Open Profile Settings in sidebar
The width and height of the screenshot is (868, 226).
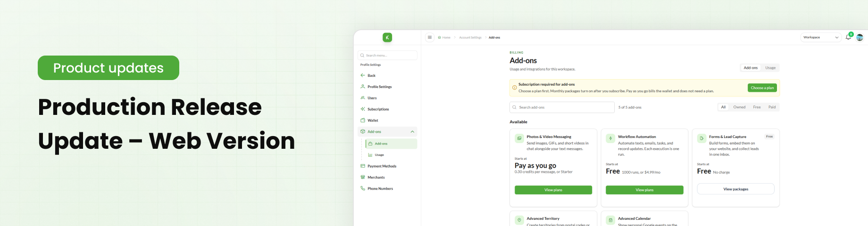(x=380, y=87)
